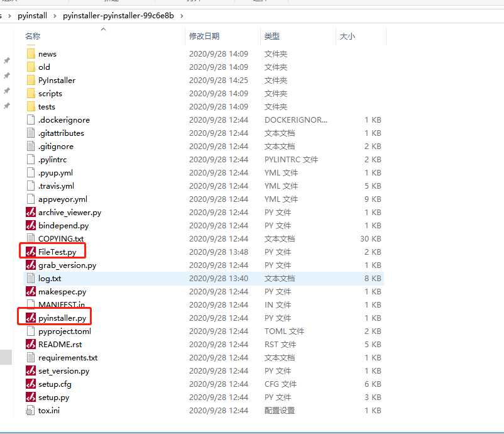Image resolution: width=504 pixels, height=434 pixels.
Task: Select the README.rst file icon
Action: (31, 345)
